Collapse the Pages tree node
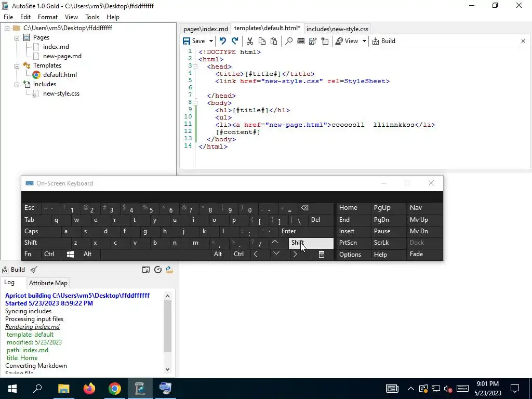This screenshot has height=399, width=532. coord(17,37)
